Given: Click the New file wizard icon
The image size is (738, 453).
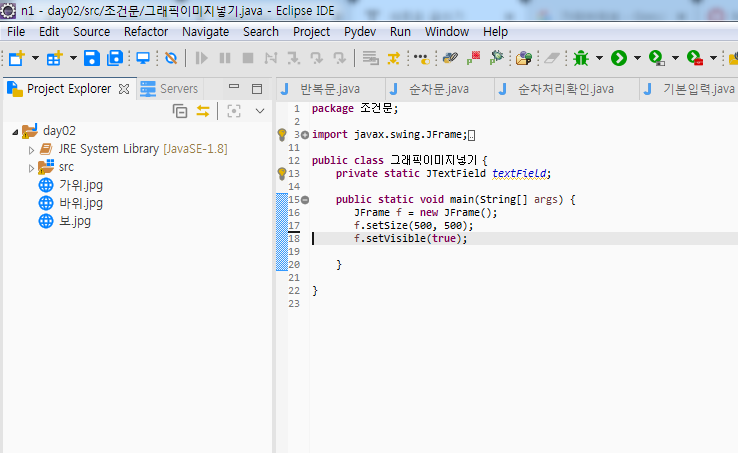Looking at the screenshot, I should click(x=16, y=58).
